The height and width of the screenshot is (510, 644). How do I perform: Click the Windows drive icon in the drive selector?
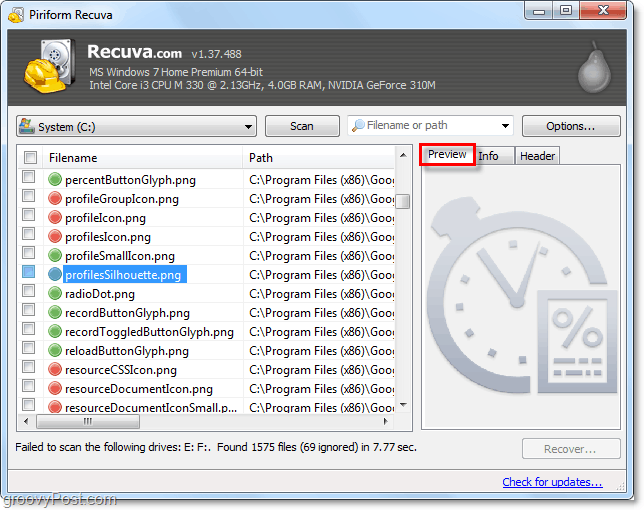pos(27,126)
